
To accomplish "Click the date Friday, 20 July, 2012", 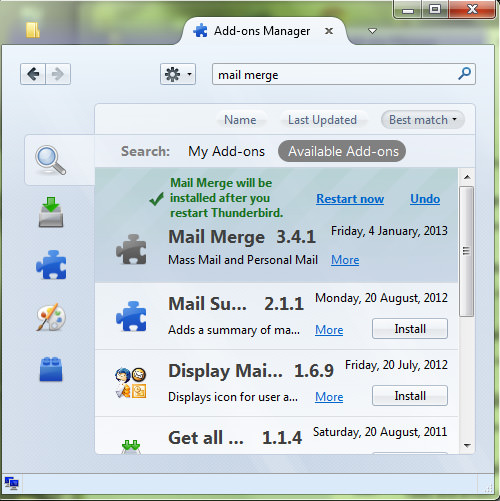I will click(x=396, y=365).
